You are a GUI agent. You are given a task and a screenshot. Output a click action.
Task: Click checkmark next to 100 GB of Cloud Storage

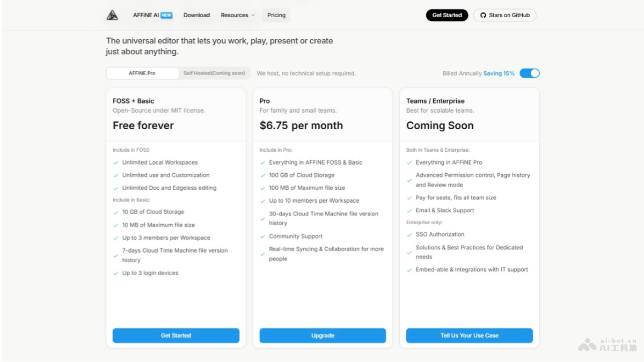coord(263,175)
